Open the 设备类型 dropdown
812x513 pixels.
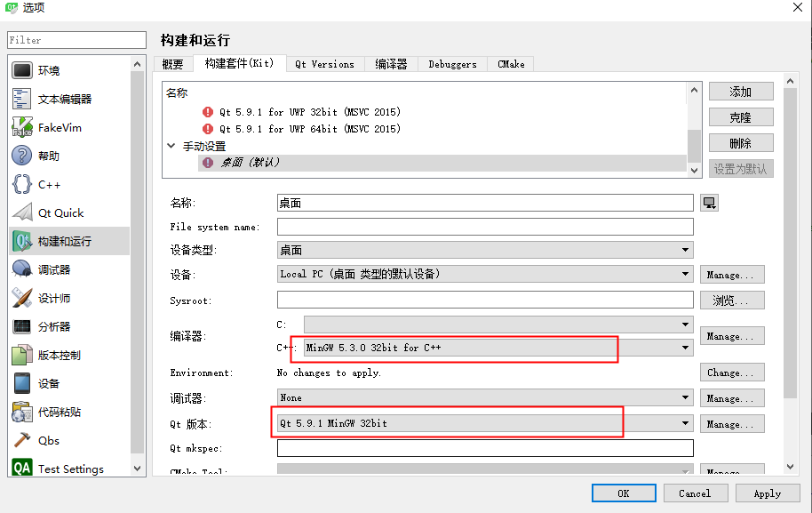pos(485,251)
